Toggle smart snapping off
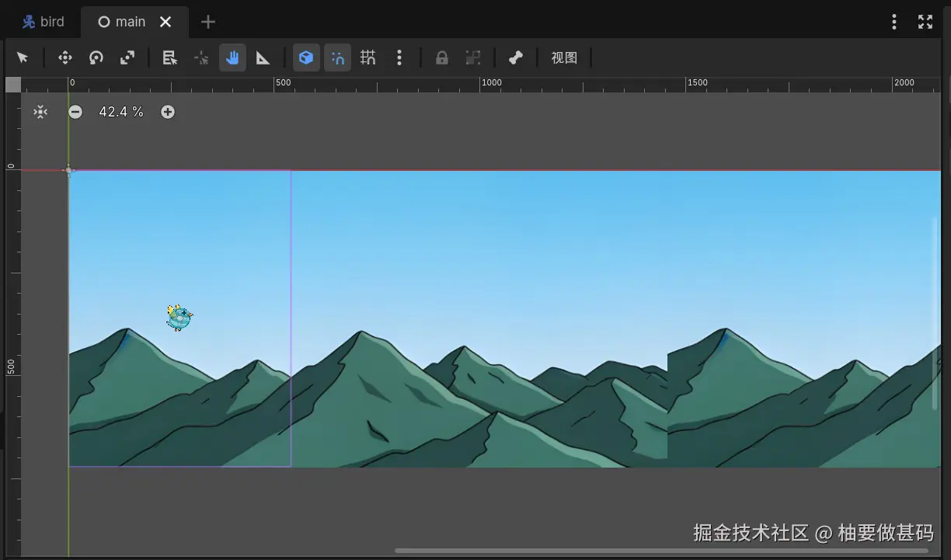The image size is (951, 560). pyautogui.click(x=337, y=57)
